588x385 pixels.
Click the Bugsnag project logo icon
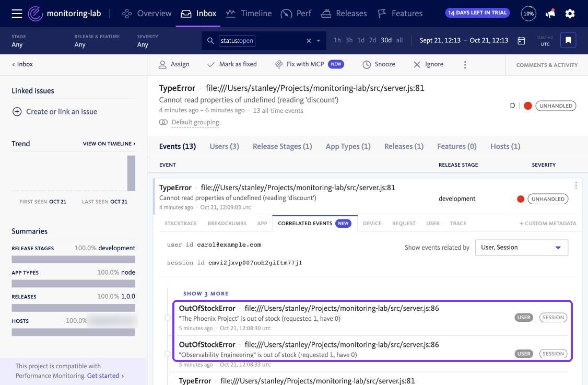coord(36,14)
